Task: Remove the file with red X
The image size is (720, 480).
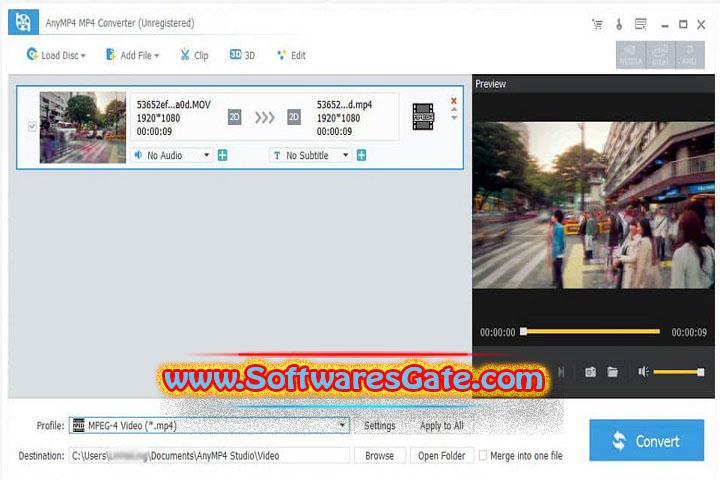Action: [x=454, y=101]
